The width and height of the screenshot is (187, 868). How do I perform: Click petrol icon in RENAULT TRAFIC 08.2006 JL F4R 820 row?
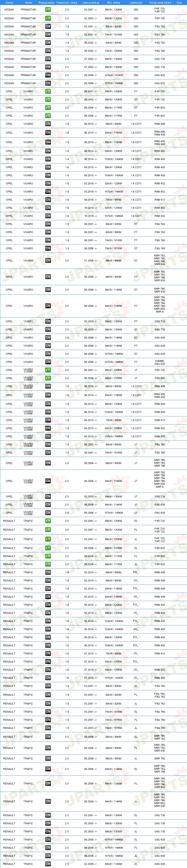[48, 564]
